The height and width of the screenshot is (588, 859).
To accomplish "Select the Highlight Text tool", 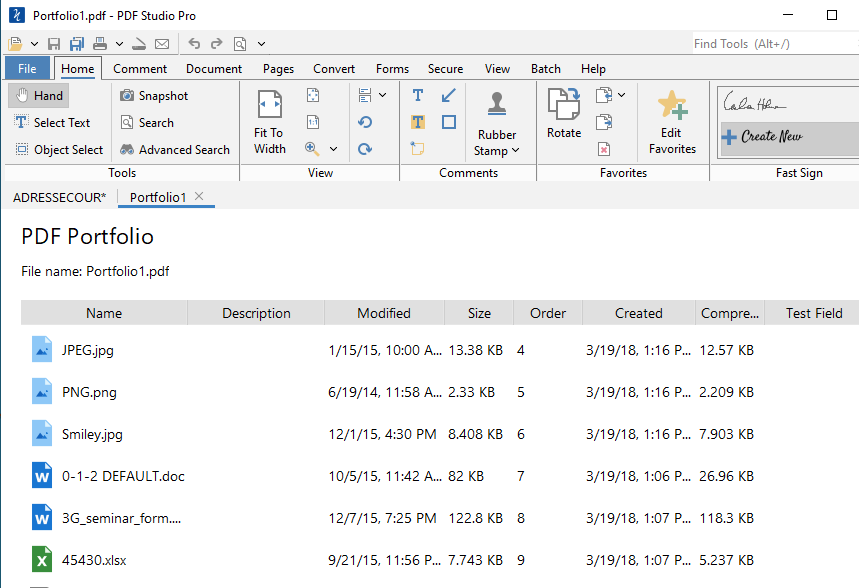I will click(x=417, y=122).
